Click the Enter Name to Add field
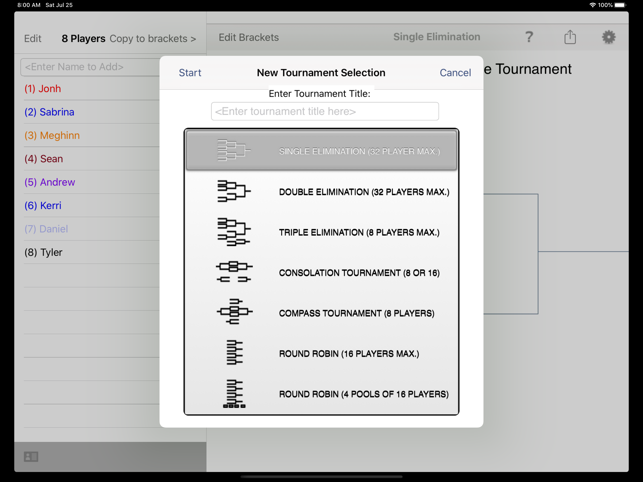This screenshot has height=482, width=643. (x=90, y=67)
